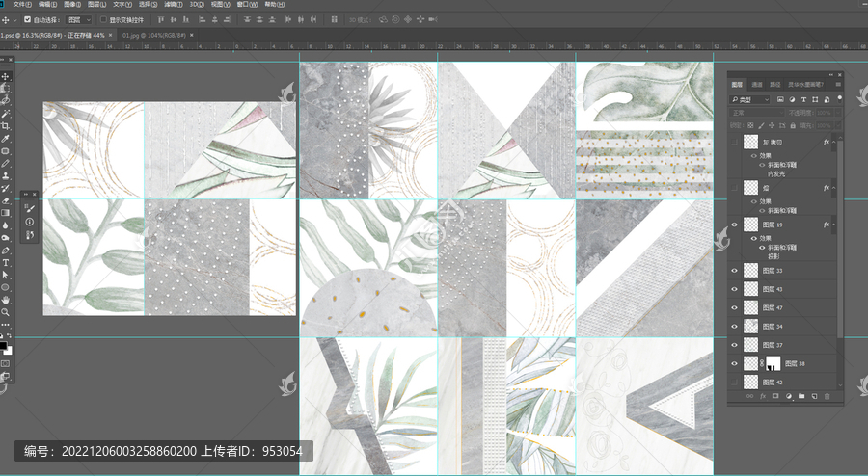Screen dimensions: 868x476
Task: Open the blend mode dropdown
Action: pos(757,113)
